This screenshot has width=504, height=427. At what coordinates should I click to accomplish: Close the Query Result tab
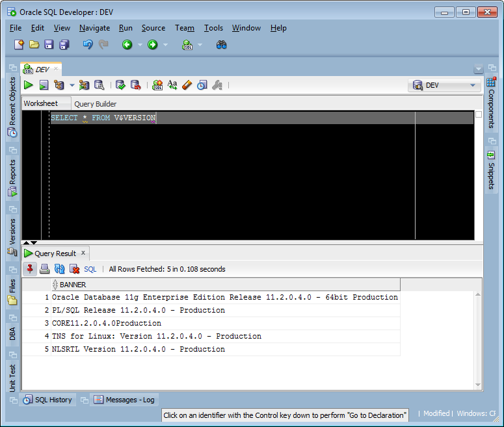coord(83,253)
